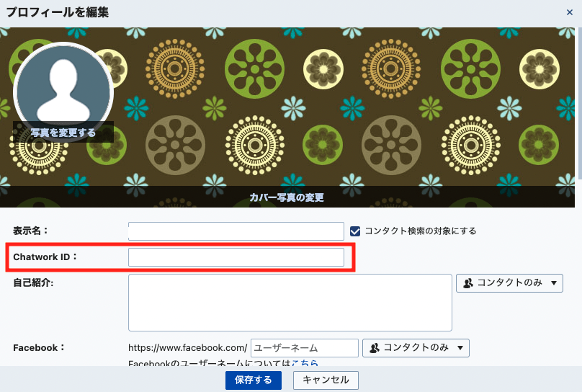
Task: Click the カバー写真の変更 bar
Action: coord(287,197)
